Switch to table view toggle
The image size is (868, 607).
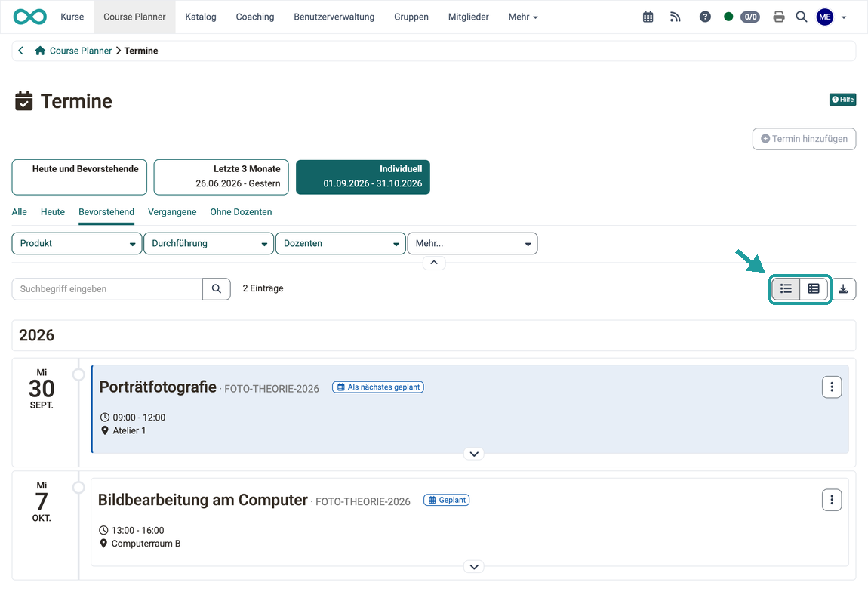(x=813, y=289)
